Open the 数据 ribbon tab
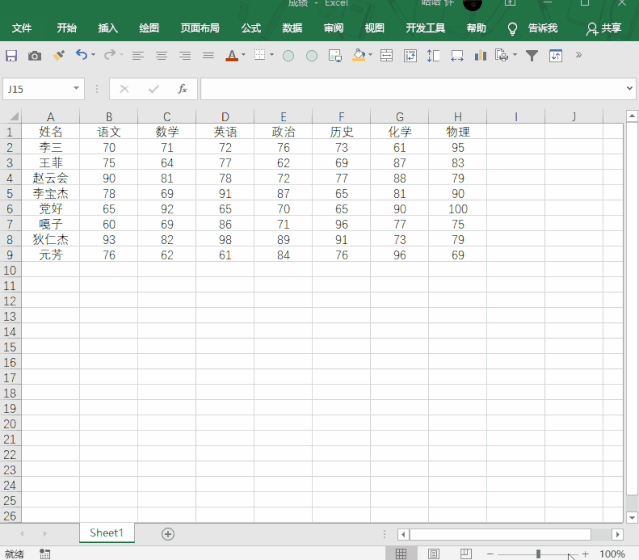Screen dimensions: 639x560 pos(292,28)
